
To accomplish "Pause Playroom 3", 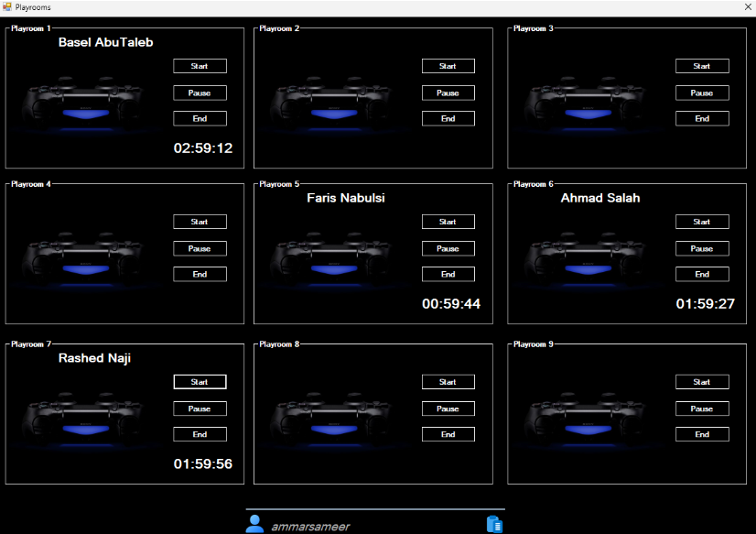I will [702, 93].
